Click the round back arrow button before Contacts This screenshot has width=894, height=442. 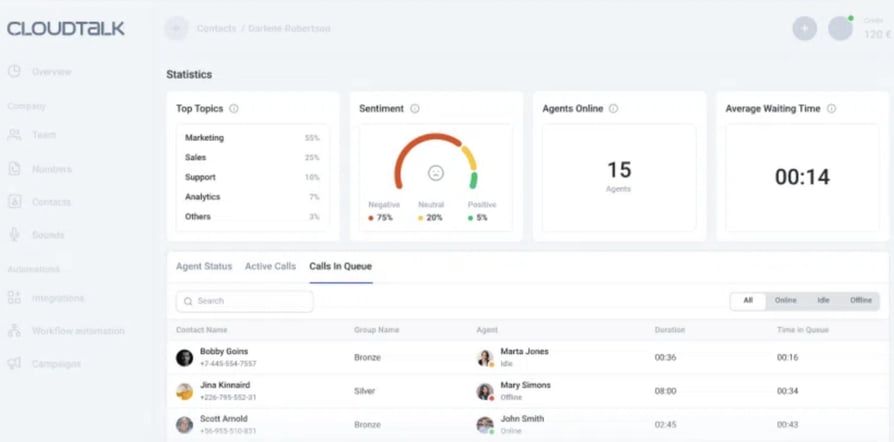pyautogui.click(x=177, y=28)
